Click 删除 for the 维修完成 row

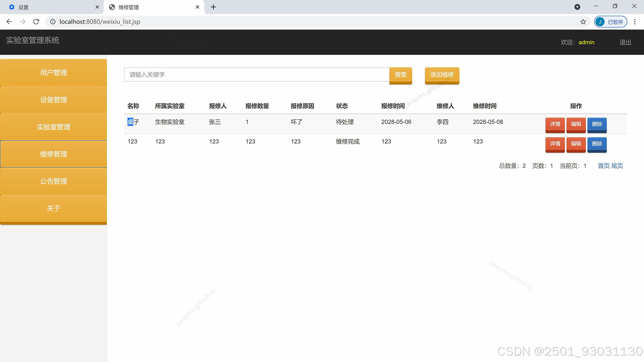(597, 144)
